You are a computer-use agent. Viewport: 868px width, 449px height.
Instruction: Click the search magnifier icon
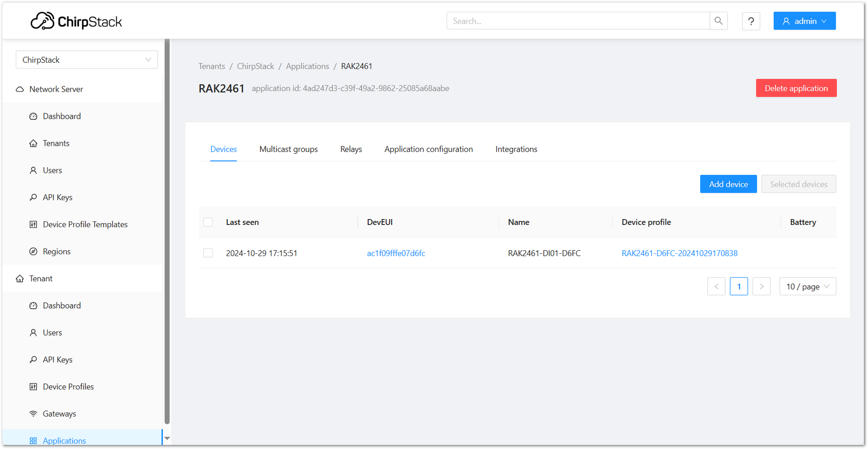coord(718,21)
